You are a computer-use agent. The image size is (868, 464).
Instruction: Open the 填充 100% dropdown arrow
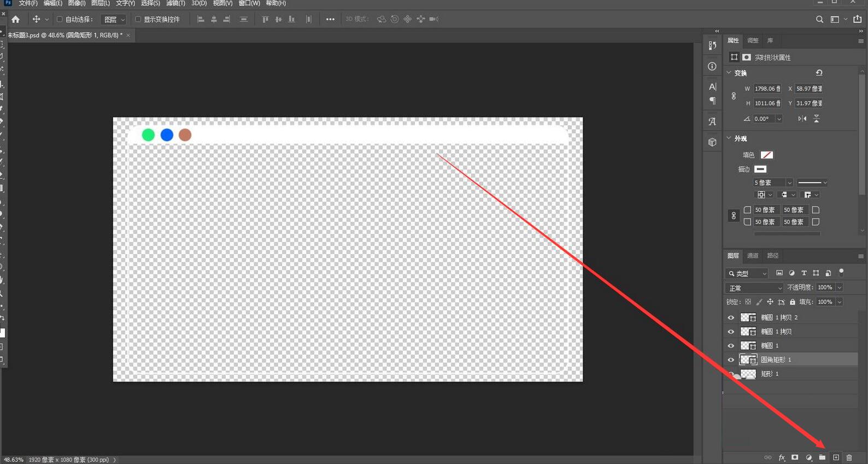[840, 302]
